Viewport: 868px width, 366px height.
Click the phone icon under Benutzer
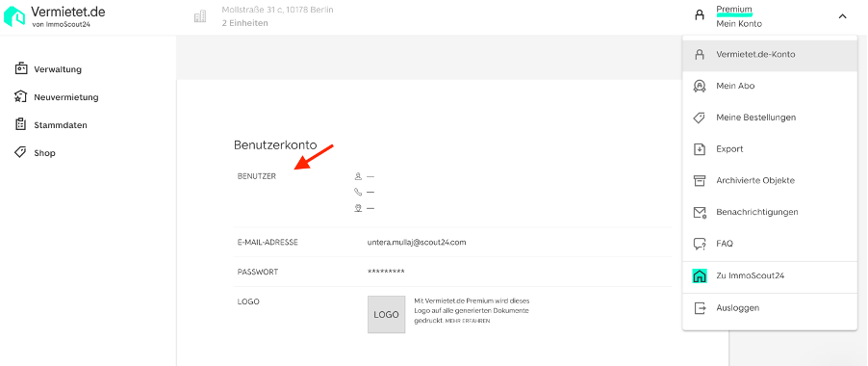[358, 192]
